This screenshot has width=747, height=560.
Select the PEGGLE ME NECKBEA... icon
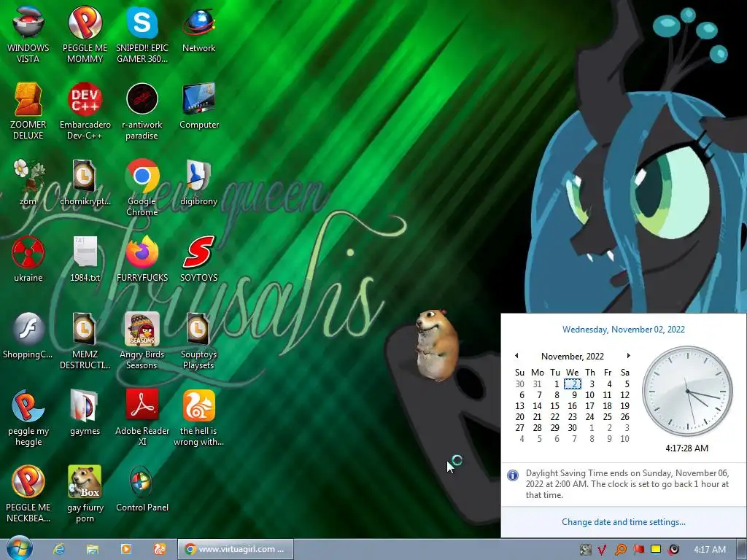point(28,494)
